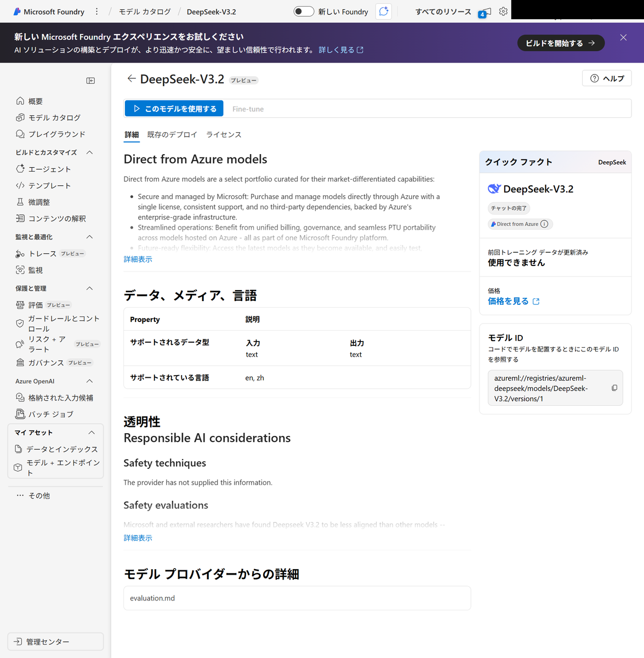
Task: Click the コンテンツの解釈 icon
Action: click(x=20, y=218)
